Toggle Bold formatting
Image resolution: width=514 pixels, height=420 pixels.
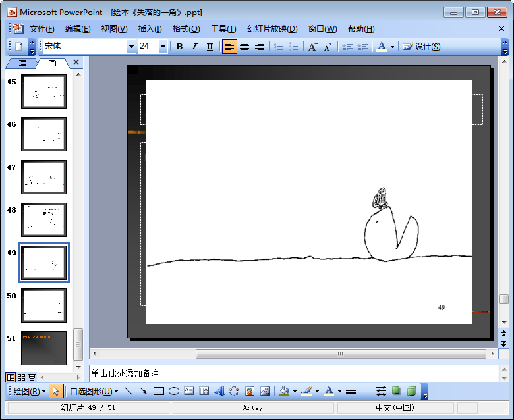pyautogui.click(x=179, y=47)
